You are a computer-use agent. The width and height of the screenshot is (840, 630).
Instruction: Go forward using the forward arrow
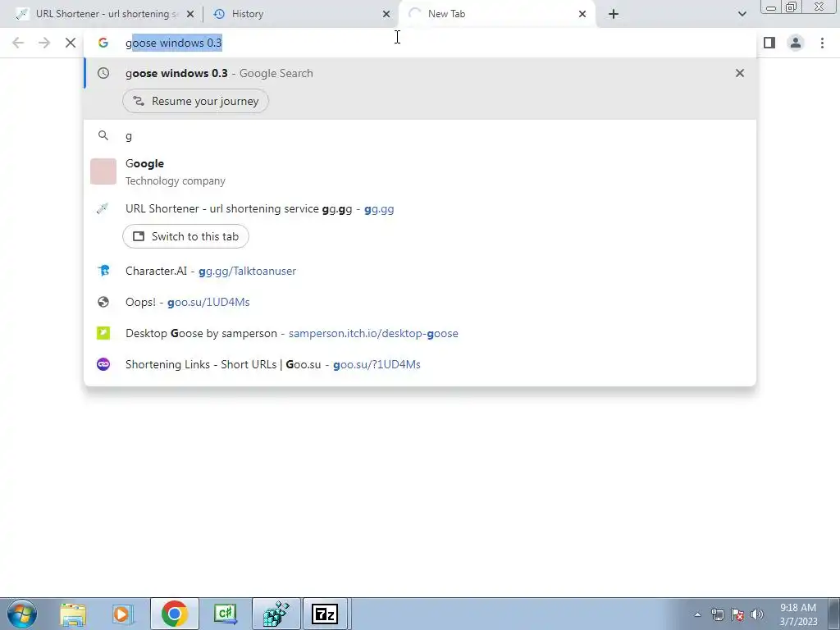pos(44,43)
